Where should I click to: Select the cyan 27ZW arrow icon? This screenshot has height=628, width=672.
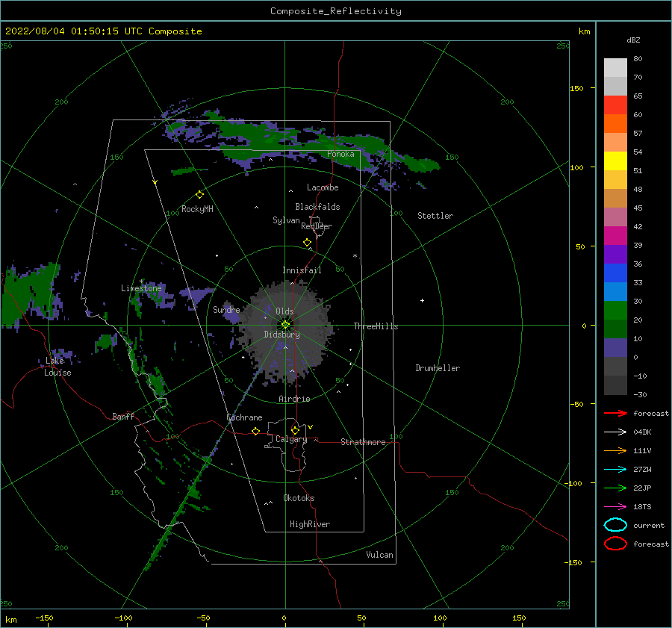coord(615,470)
